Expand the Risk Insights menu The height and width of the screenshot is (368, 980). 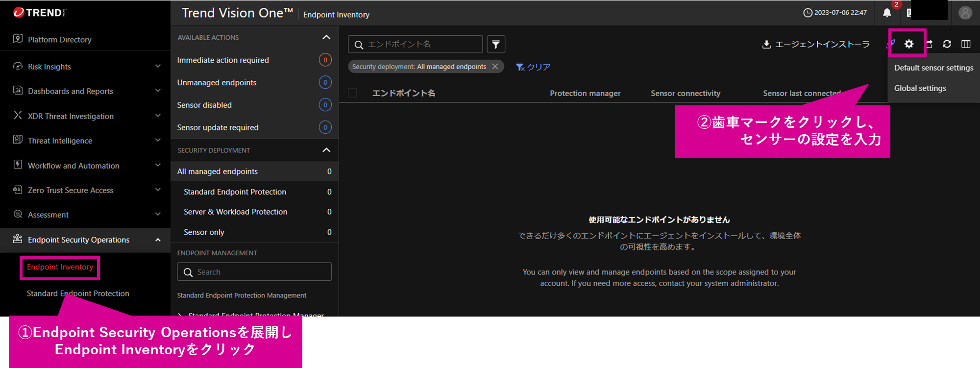coord(158,66)
